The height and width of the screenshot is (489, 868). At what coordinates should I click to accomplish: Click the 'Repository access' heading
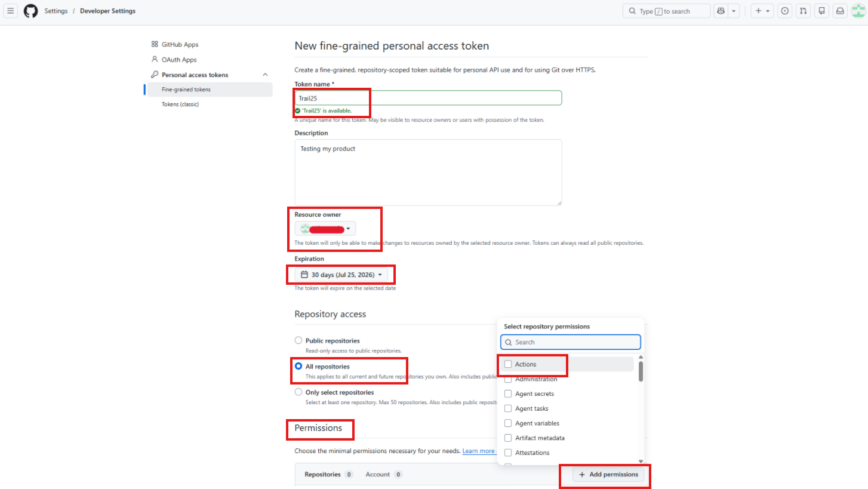[330, 314]
